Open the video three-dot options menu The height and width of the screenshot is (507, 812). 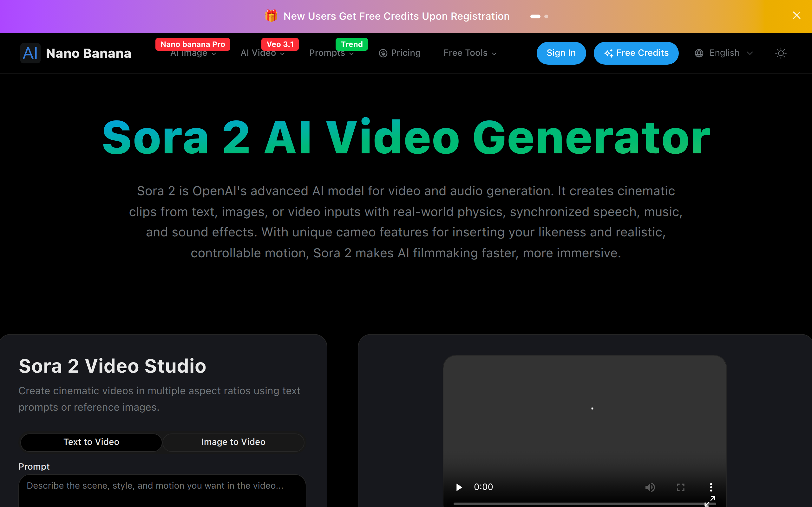point(711,487)
